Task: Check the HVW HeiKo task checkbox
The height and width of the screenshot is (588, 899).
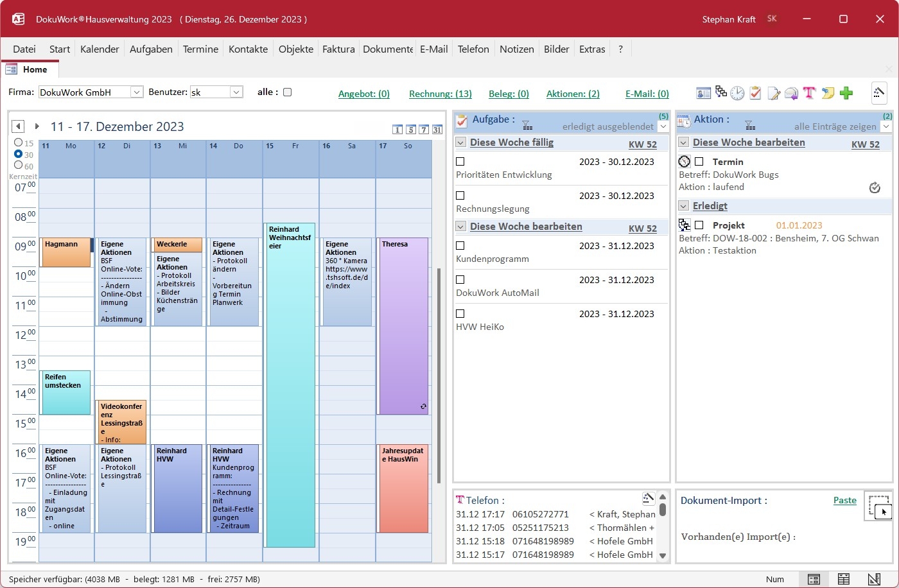Action: click(460, 314)
